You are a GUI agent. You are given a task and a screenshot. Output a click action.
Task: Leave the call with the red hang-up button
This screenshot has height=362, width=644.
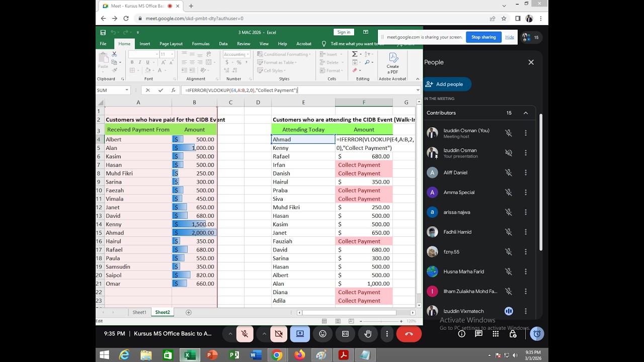point(409,333)
